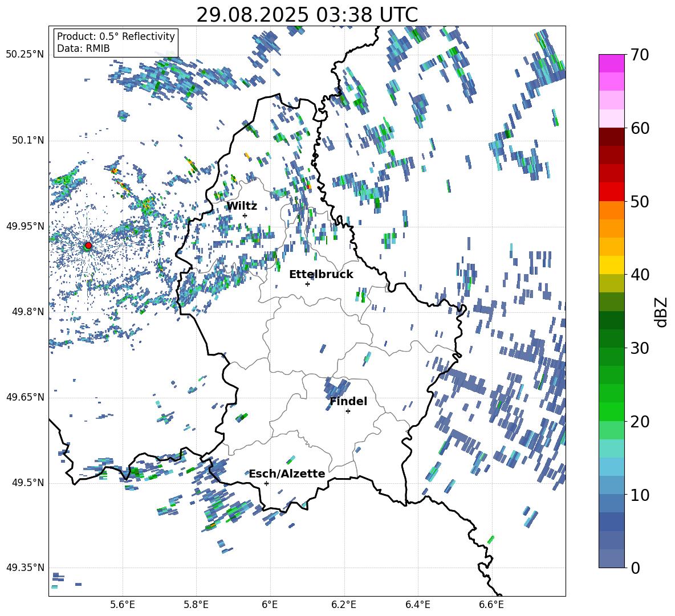Click the Wiltz station cross marker
This screenshot has width=675, height=616.
click(245, 215)
